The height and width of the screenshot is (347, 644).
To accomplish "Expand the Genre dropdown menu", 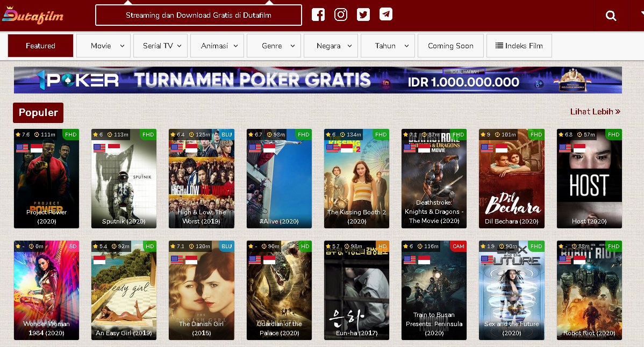I will (274, 46).
